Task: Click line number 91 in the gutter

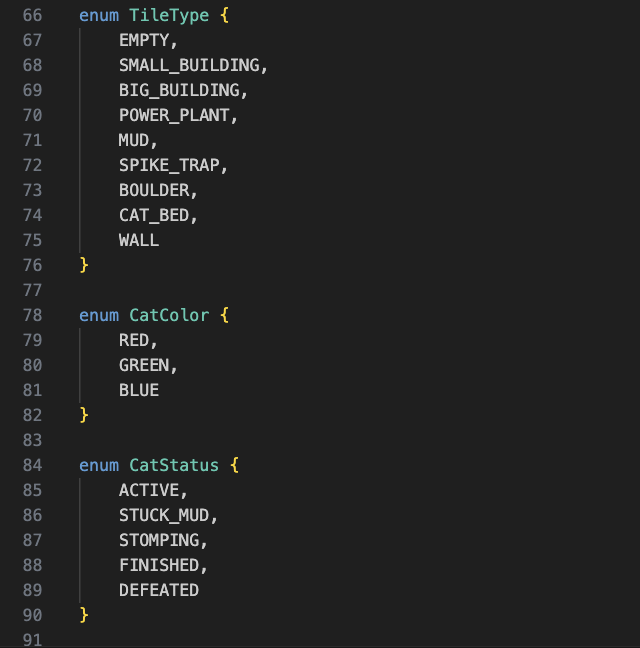Action: click(32, 640)
